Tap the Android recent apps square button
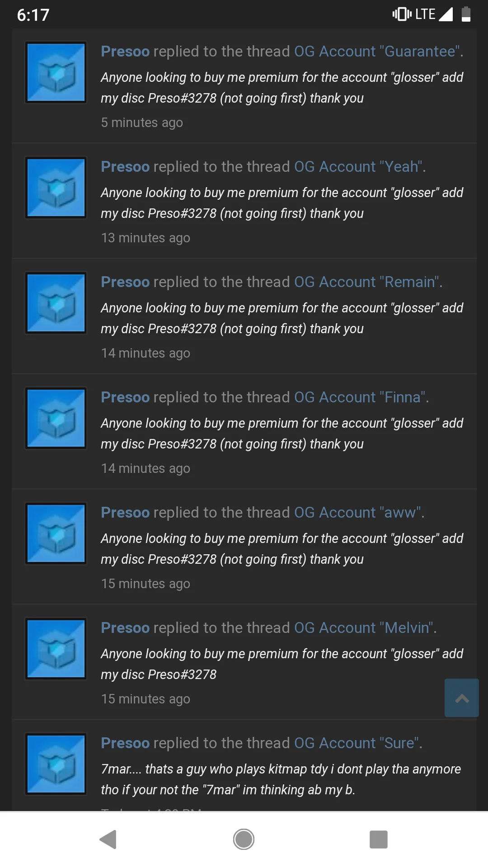Screen dimensions: 488x868 378,840
